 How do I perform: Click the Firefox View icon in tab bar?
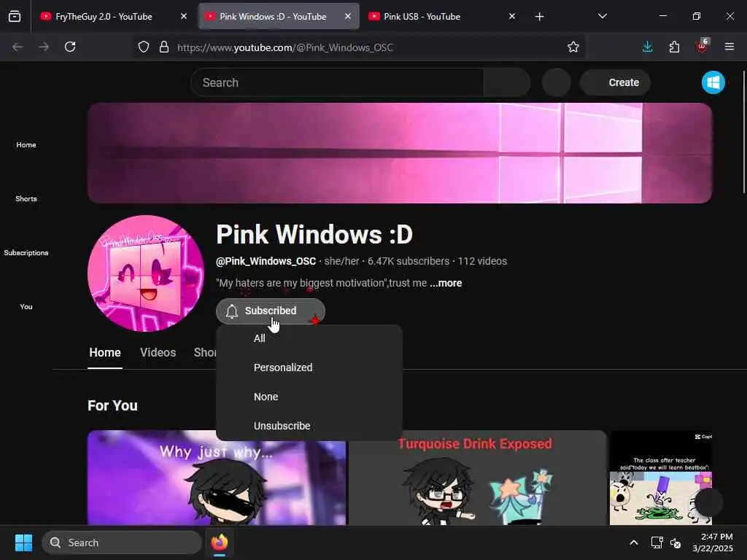15,16
